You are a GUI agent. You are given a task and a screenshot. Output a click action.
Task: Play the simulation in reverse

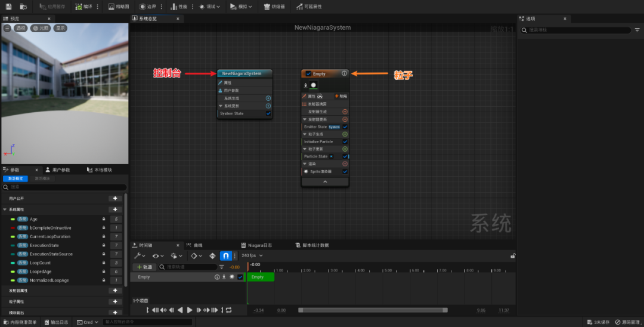tap(180, 310)
